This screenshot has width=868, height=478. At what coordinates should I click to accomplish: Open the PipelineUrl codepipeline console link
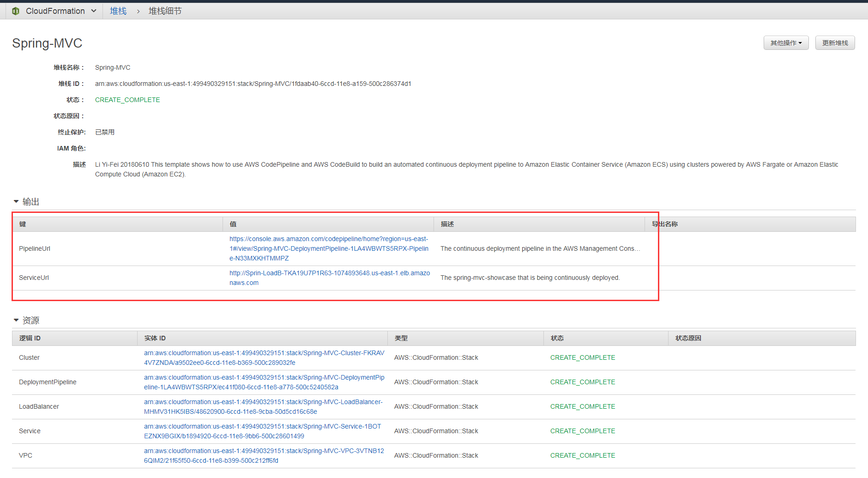tap(329, 248)
